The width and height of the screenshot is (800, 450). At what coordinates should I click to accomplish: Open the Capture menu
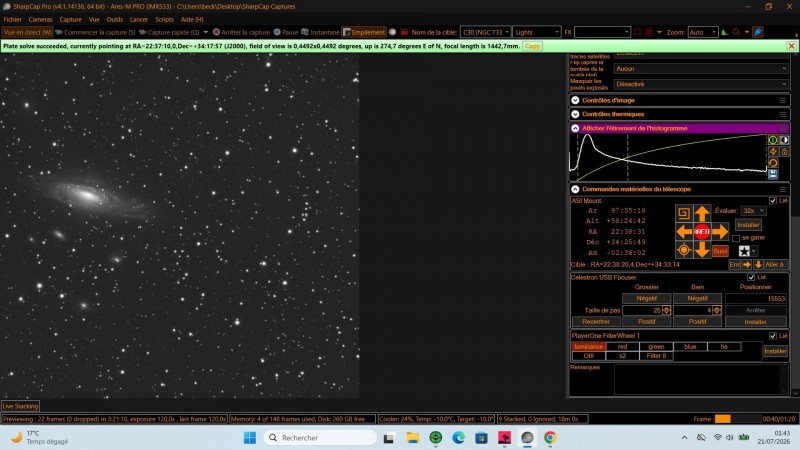coord(70,19)
